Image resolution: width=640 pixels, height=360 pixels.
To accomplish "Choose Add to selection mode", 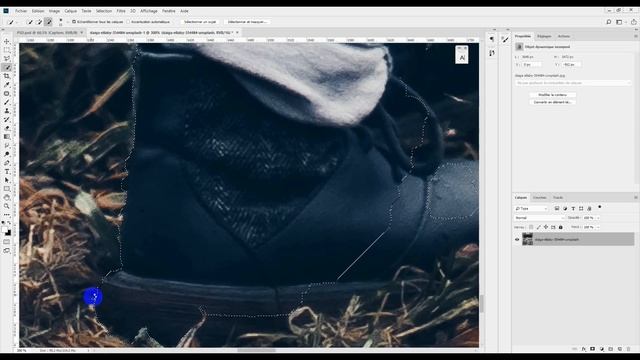I will click(39, 22).
